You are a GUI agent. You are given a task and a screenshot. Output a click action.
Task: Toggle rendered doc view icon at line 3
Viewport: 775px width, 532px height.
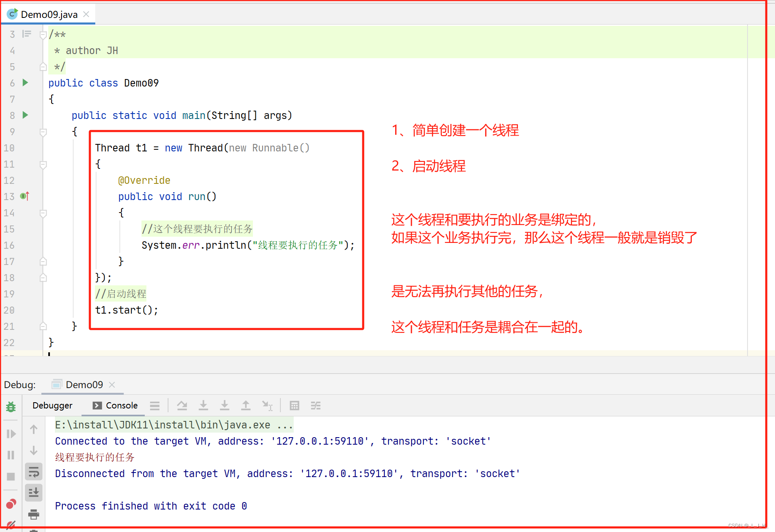[27, 34]
